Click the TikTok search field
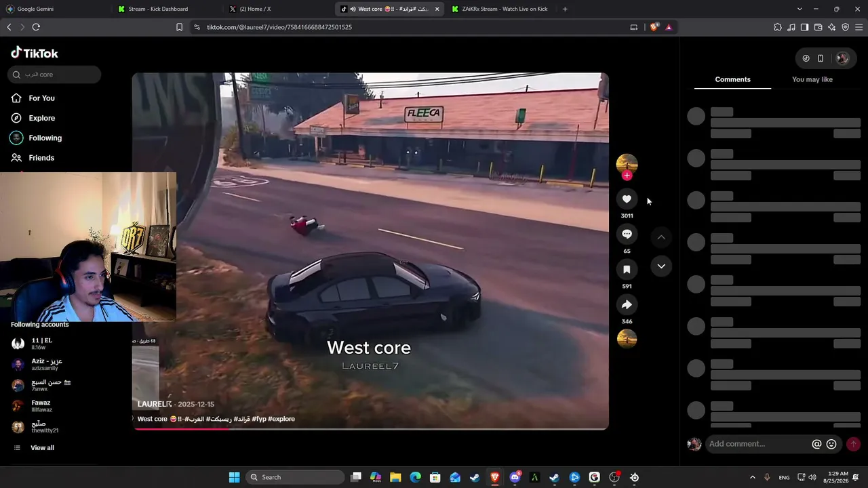Viewport: 868px width, 488px height. (x=55, y=75)
